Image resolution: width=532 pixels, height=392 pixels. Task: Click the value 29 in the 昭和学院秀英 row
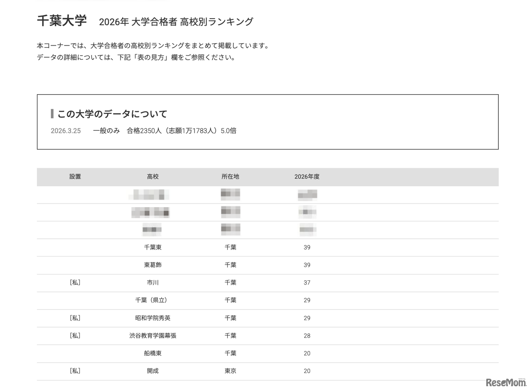[x=307, y=318]
